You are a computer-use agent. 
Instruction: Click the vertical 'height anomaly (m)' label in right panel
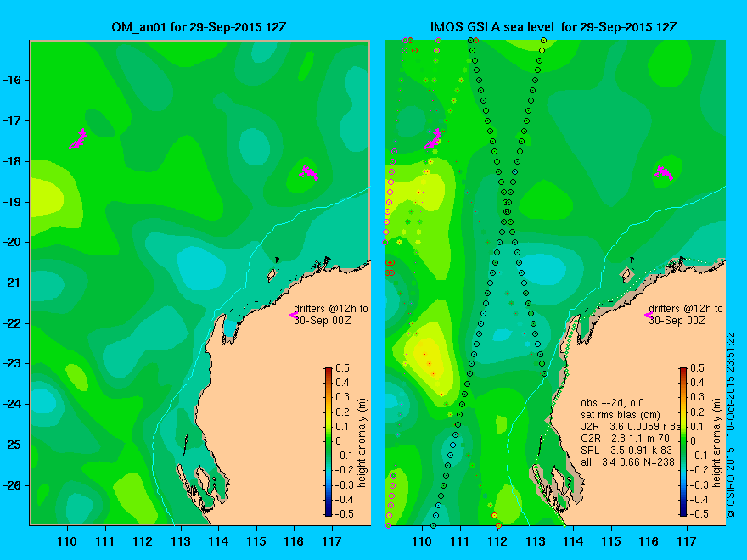tap(717, 443)
